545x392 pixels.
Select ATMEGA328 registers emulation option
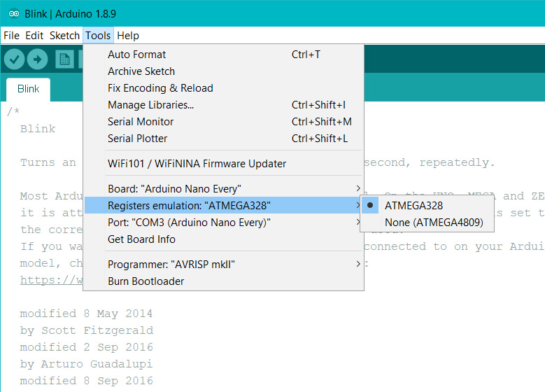[427, 206]
